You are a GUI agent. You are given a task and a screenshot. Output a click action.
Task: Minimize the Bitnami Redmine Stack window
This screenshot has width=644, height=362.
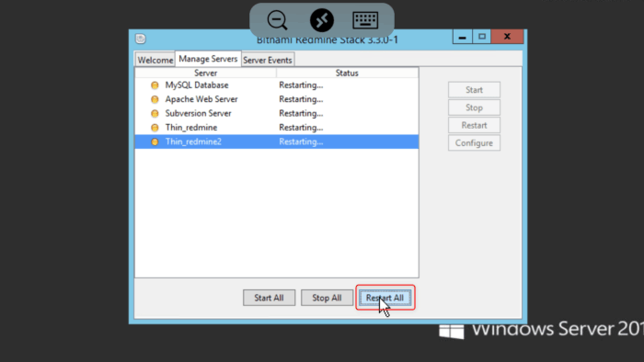pos(463,37)
